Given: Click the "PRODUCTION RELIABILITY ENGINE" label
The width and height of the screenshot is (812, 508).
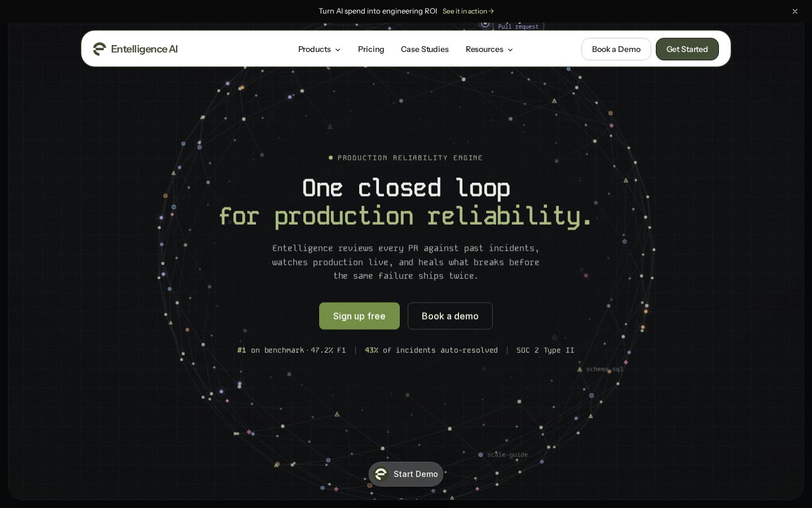Looking at the screenshot, I should [410, 158].
